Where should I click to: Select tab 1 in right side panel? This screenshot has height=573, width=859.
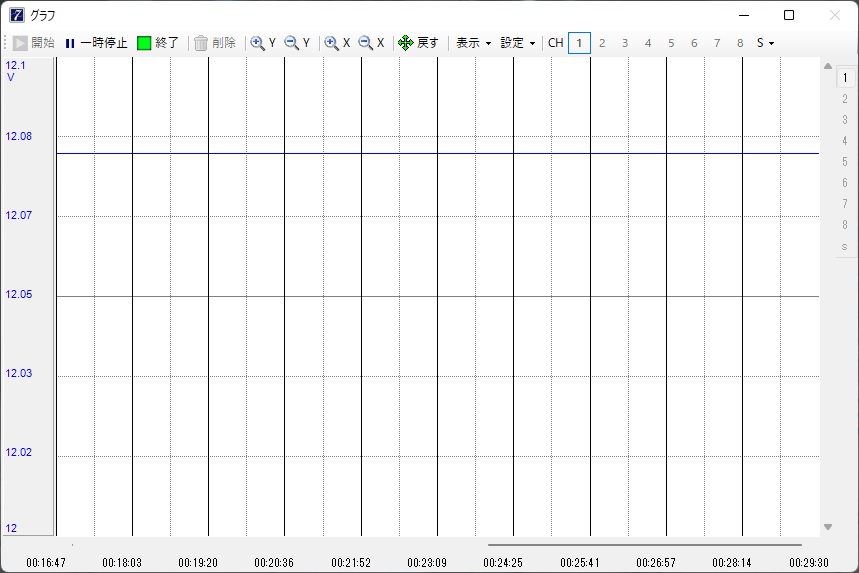(845, 77)
